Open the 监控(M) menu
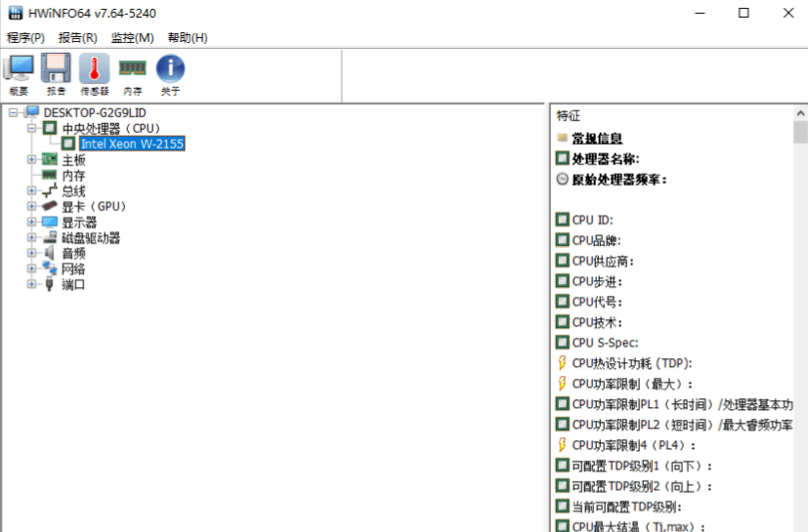808x532 pixels. (132, 38)
